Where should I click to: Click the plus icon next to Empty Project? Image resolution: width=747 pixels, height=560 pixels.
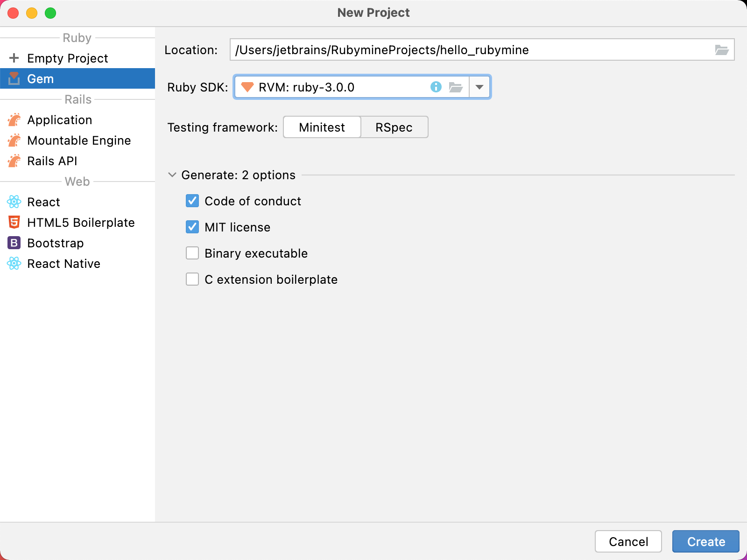click(14, 58)
